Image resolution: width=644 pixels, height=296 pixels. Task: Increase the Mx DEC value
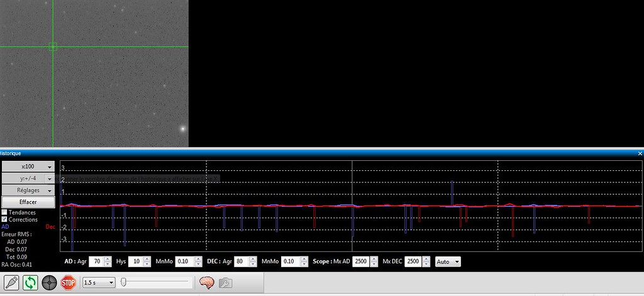click(426, 259)
